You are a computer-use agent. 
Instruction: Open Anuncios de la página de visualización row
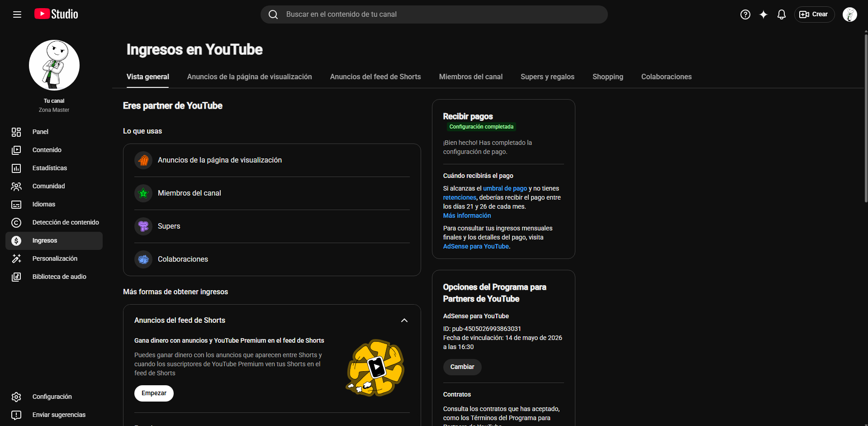pyautogui.click(x=272, y=160)
